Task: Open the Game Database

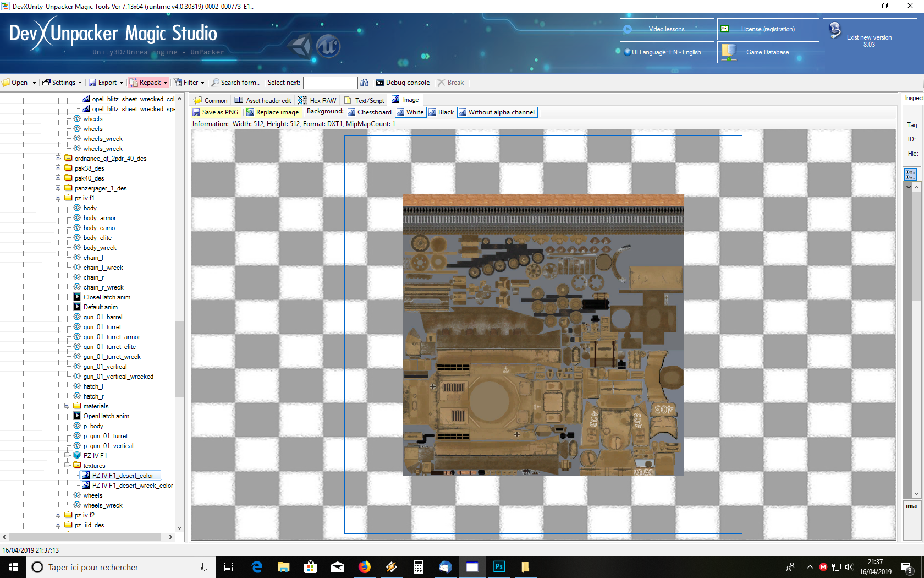Action: coord(768,52)
